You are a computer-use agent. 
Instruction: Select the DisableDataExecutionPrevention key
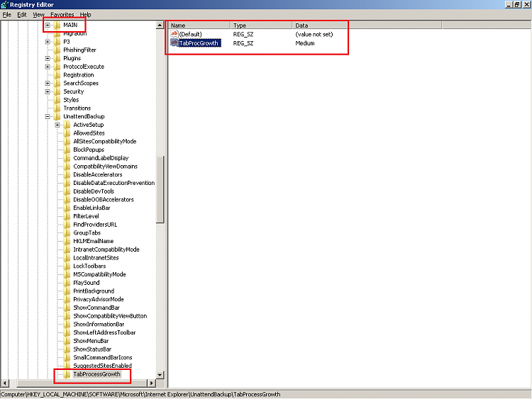(114, 183)
